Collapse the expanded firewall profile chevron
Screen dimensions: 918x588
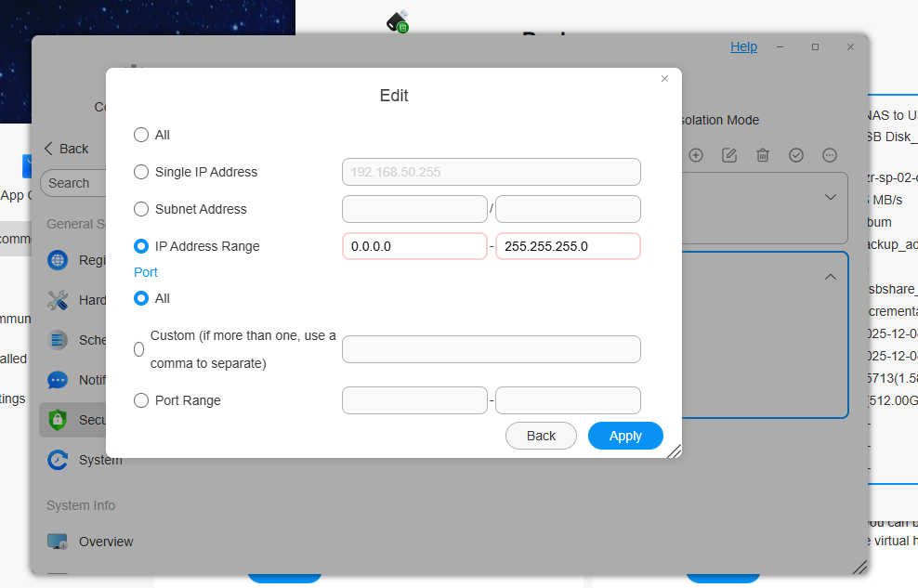coord(830,277)
